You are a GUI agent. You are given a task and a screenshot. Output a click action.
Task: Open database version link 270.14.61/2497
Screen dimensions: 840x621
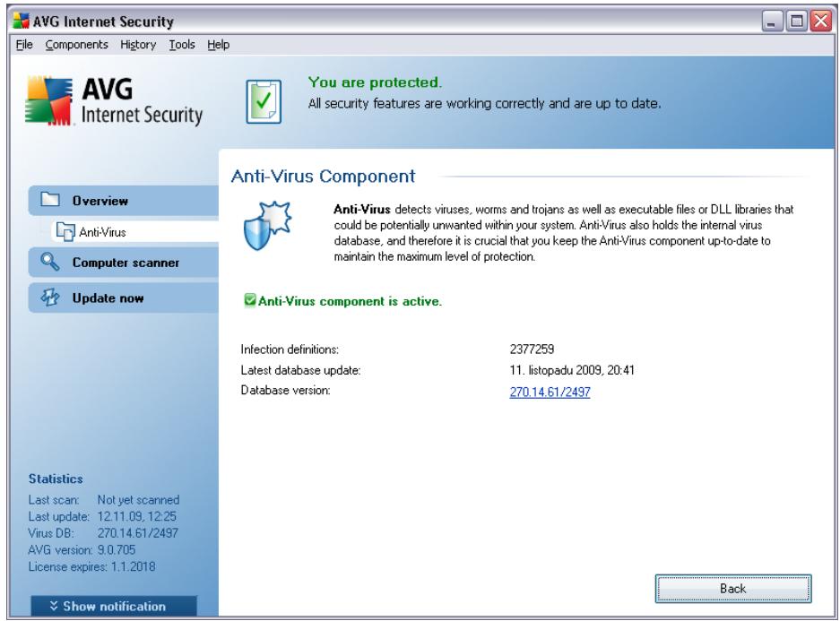point(550,392)
